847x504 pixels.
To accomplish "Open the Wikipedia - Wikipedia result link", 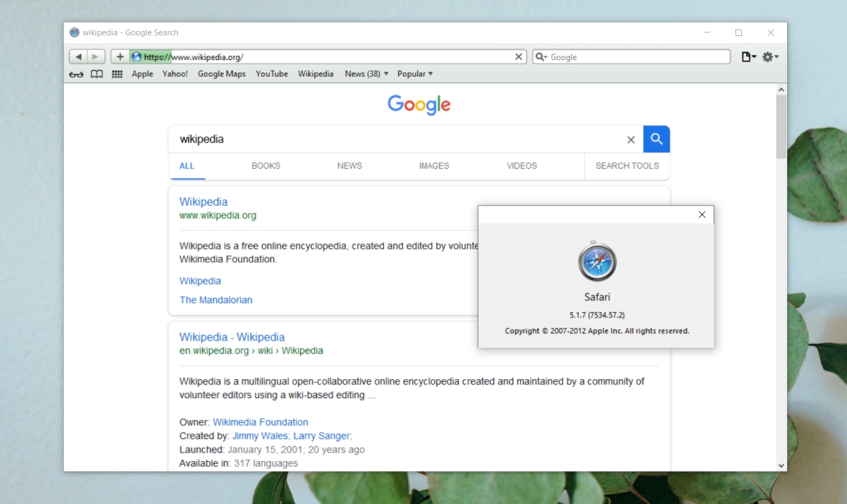I will point(232,337).
